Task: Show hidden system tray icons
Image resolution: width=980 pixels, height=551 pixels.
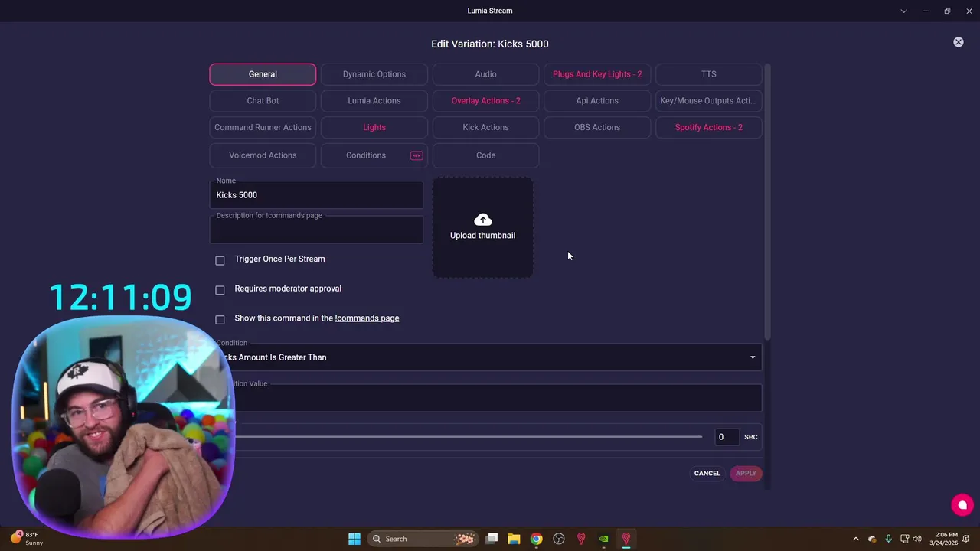Action: coord(856,539)
